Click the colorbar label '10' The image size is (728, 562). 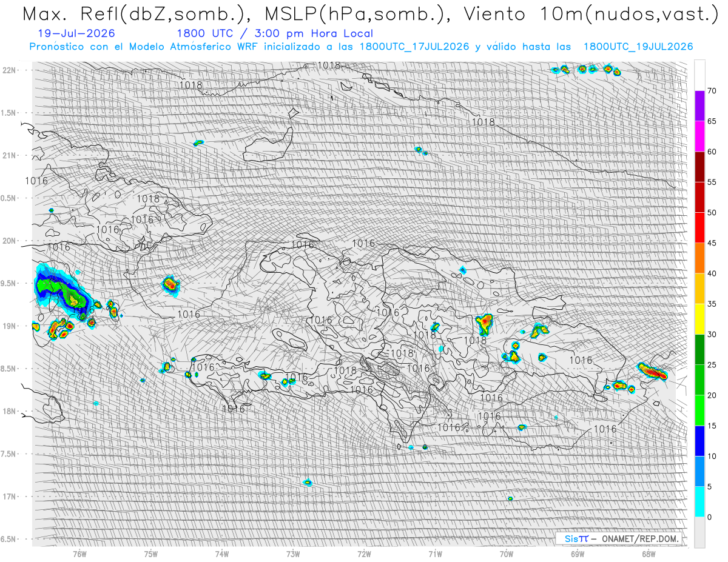pyautogui.click(x=712, y=456)
